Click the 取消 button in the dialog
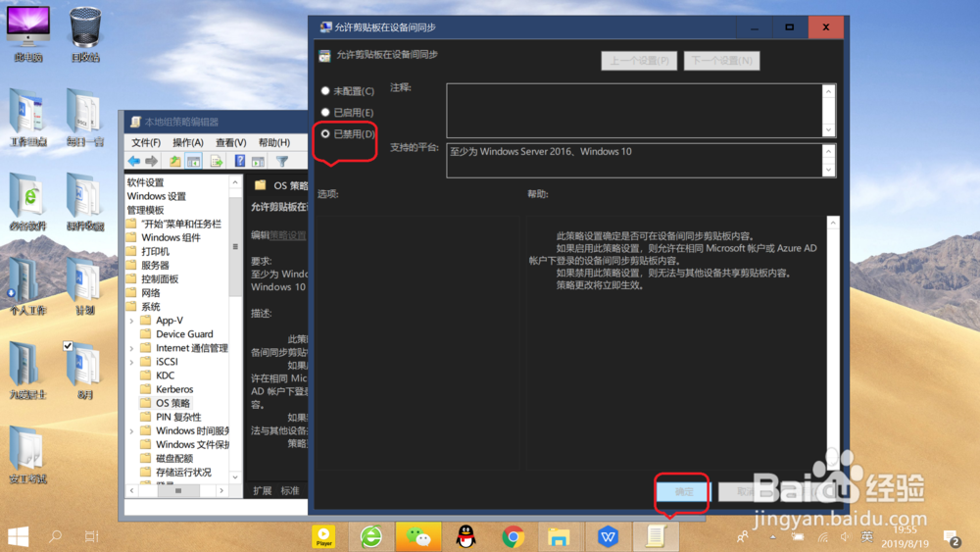 coord(745,492)
